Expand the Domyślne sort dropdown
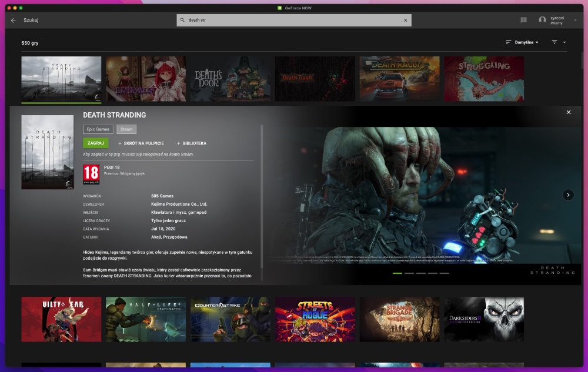 click(522, 42)
